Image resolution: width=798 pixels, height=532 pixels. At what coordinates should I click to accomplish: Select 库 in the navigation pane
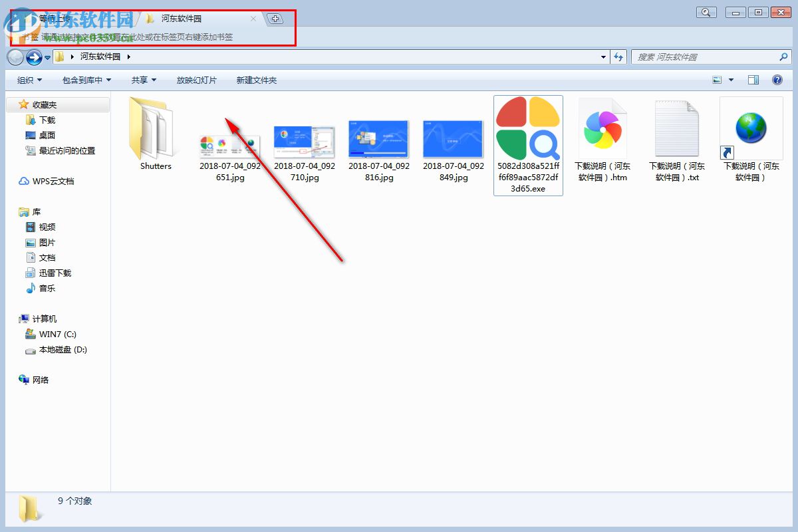(x=30, y=211)
